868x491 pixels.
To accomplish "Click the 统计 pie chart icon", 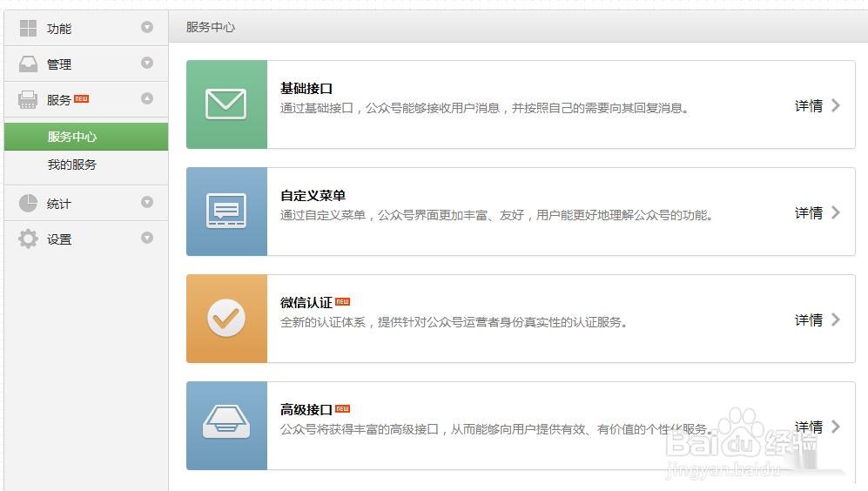I will point(28,203).
